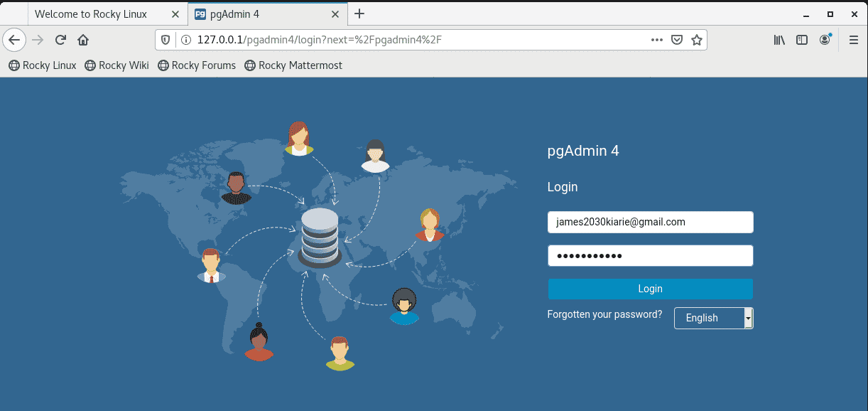This screenshot has width=868, height=411.
Task: Minimize the browser window
Action: [x=806, y=14]
